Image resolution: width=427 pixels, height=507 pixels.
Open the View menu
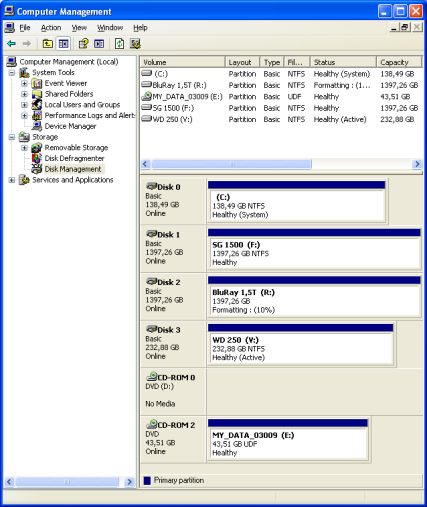(79, 28)
